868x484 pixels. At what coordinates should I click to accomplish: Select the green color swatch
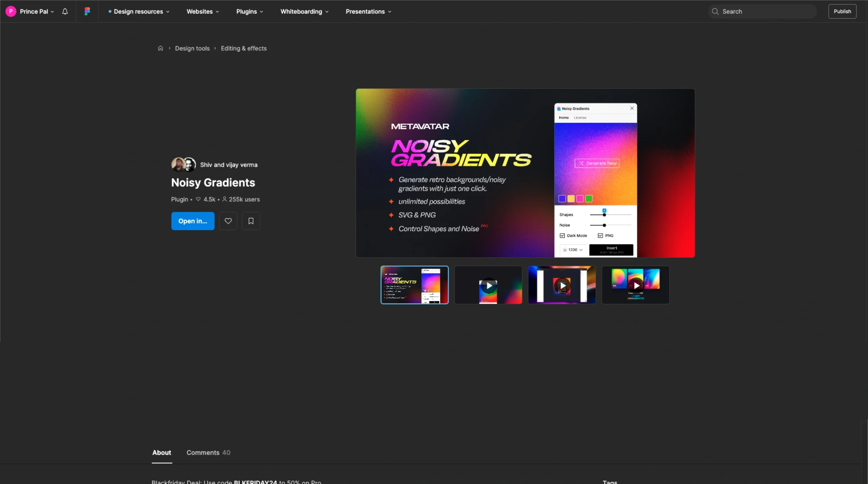tap(589, 199)
